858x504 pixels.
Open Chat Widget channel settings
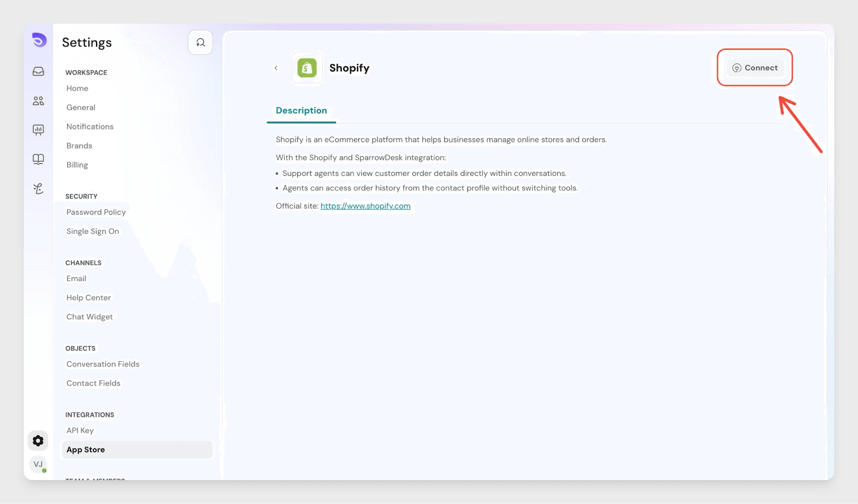tap(90, 317)
